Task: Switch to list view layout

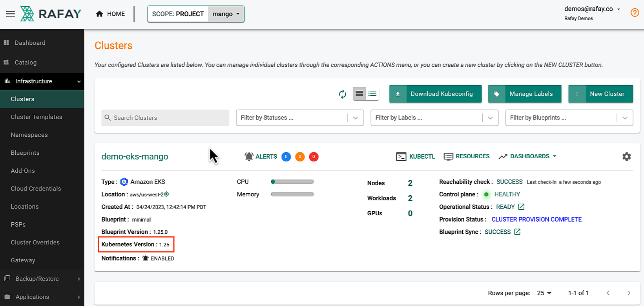Action: click(372, 94)
